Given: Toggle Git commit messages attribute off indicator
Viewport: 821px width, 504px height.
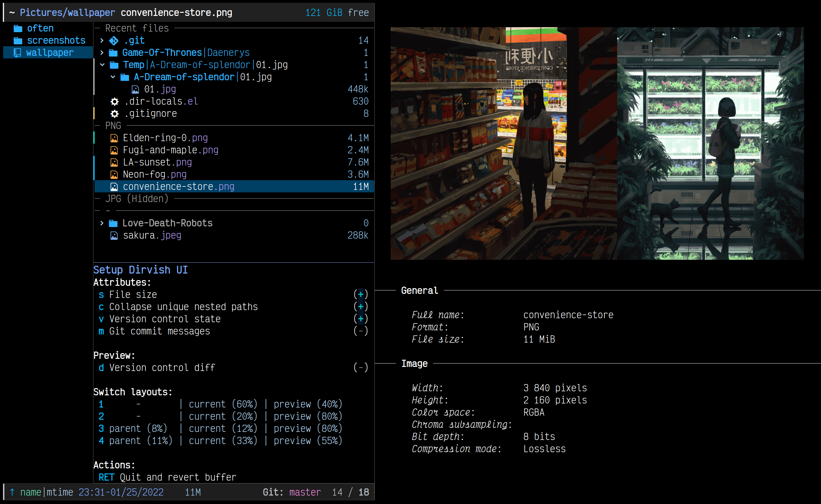Looking at the screenshot, I should [360, 331].
